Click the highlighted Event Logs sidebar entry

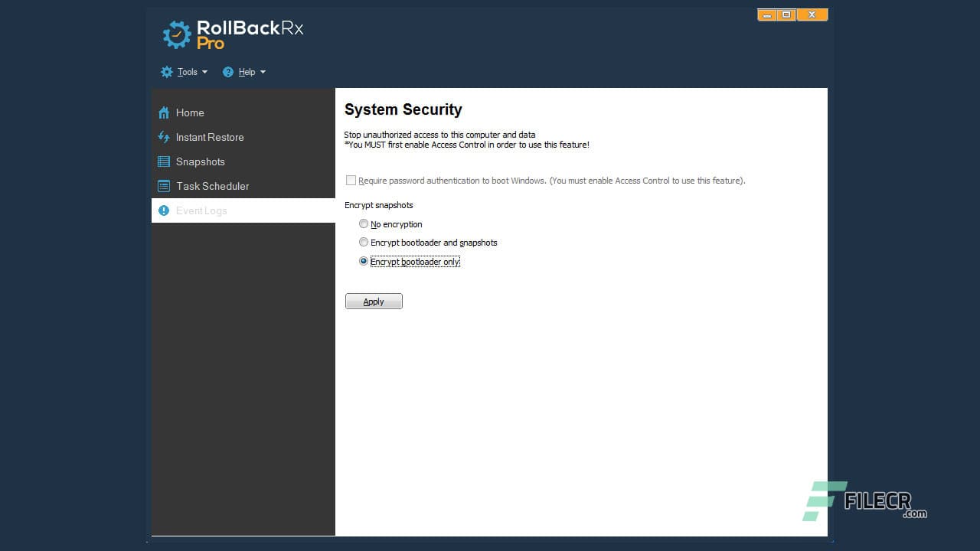click(201, 210)
